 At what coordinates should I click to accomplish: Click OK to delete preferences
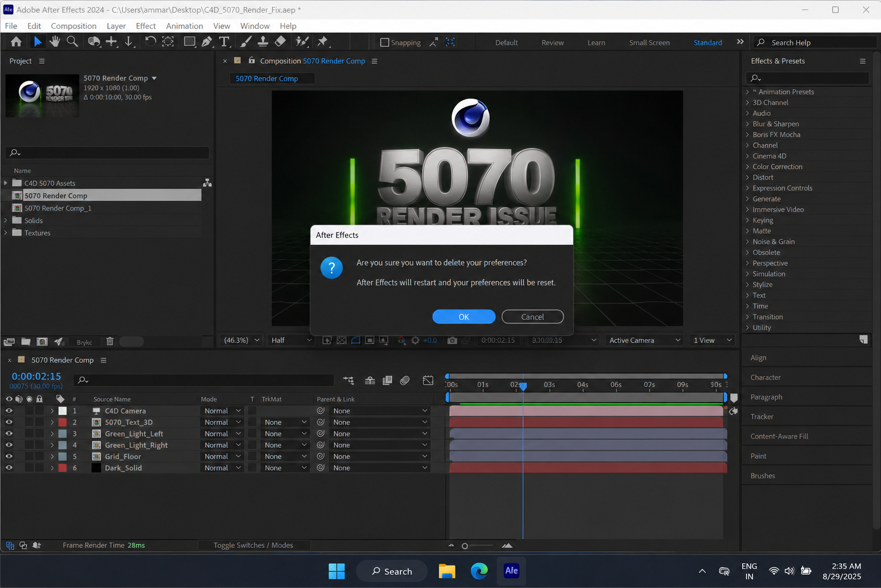pyautogui.click(x=463, y=317)
